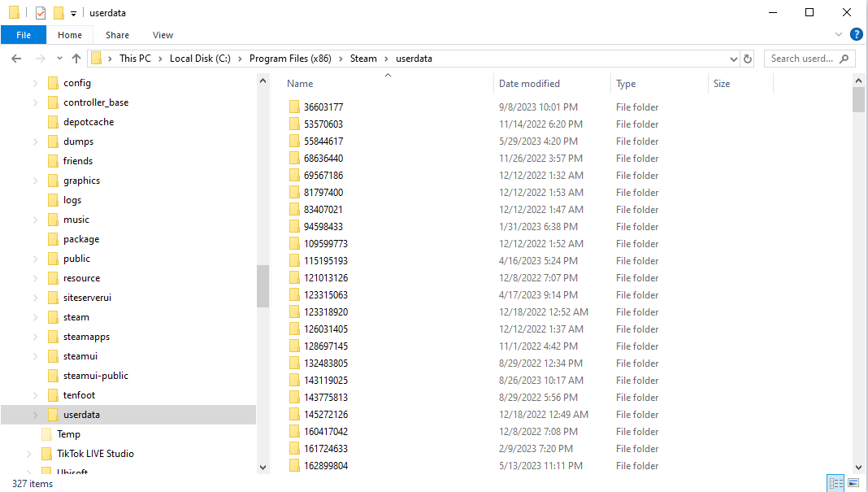Open the Help question mark icon

(x=856, y=34)
